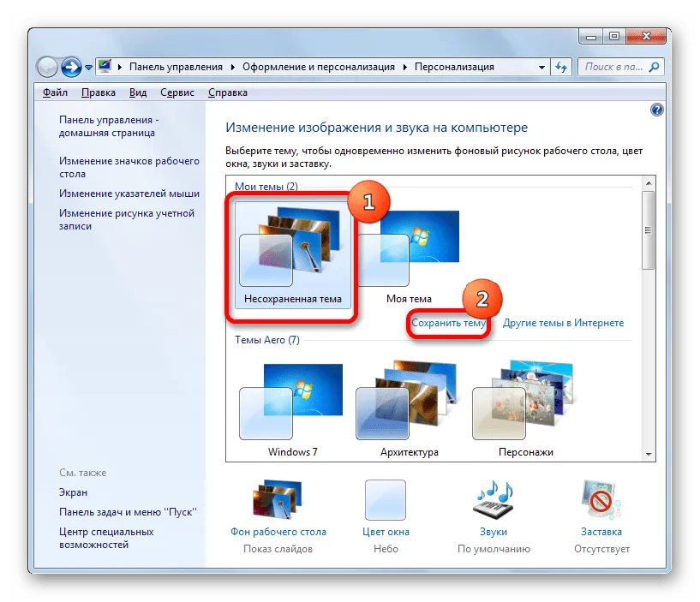Click Персонализация breadcrumb segment

tap(454, 67)
